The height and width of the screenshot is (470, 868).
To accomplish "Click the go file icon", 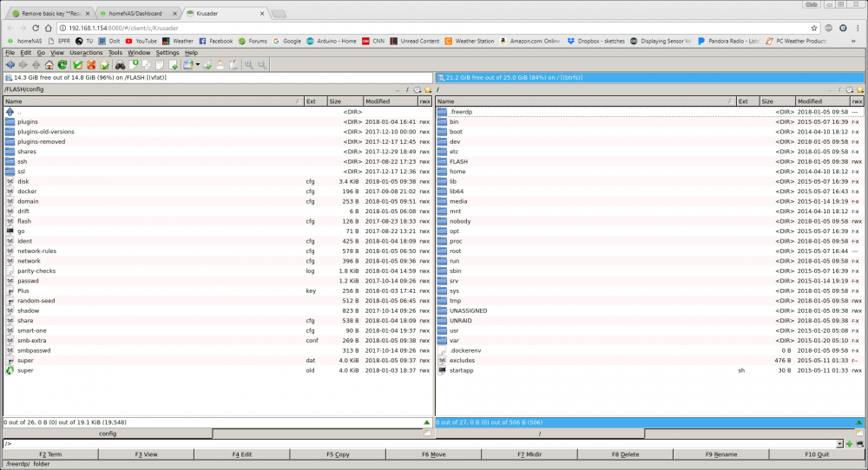I will click(x=10, y=232).
